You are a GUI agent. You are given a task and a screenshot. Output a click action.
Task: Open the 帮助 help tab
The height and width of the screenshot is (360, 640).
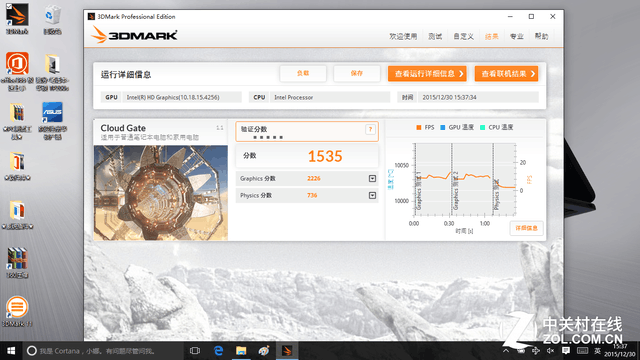[x=542, y=36]
